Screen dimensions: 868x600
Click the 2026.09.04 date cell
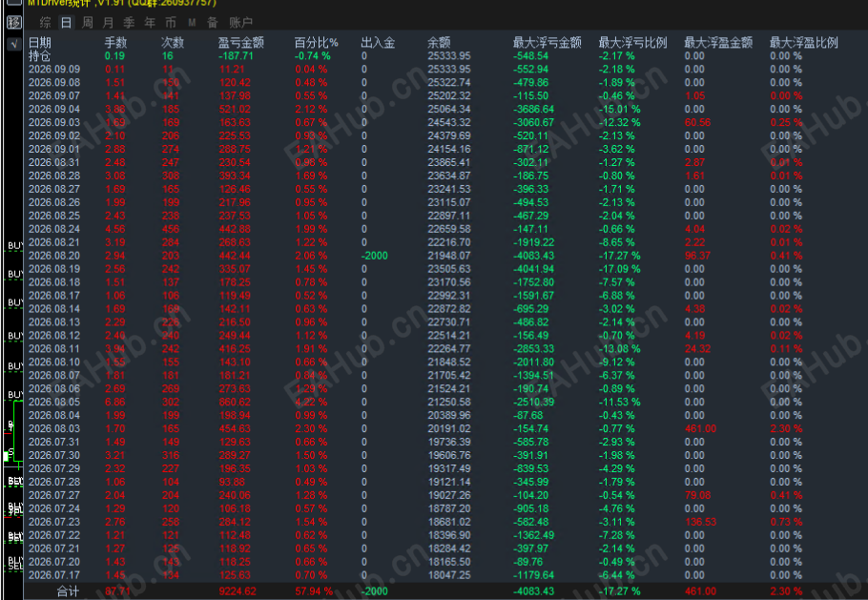coord(54,109)
